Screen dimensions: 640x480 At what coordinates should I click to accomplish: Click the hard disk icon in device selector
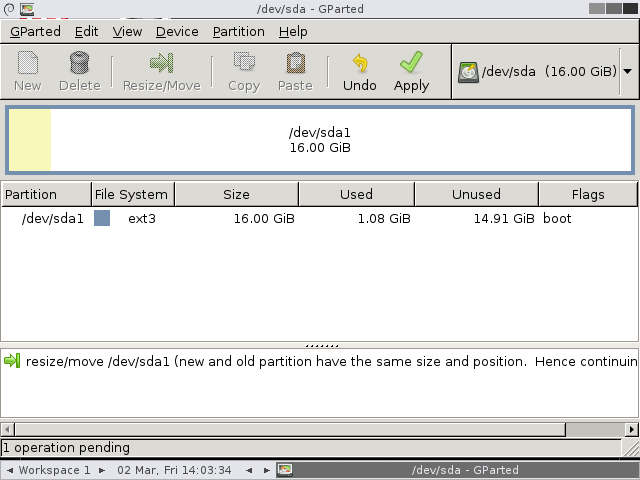tap(468, 72)
